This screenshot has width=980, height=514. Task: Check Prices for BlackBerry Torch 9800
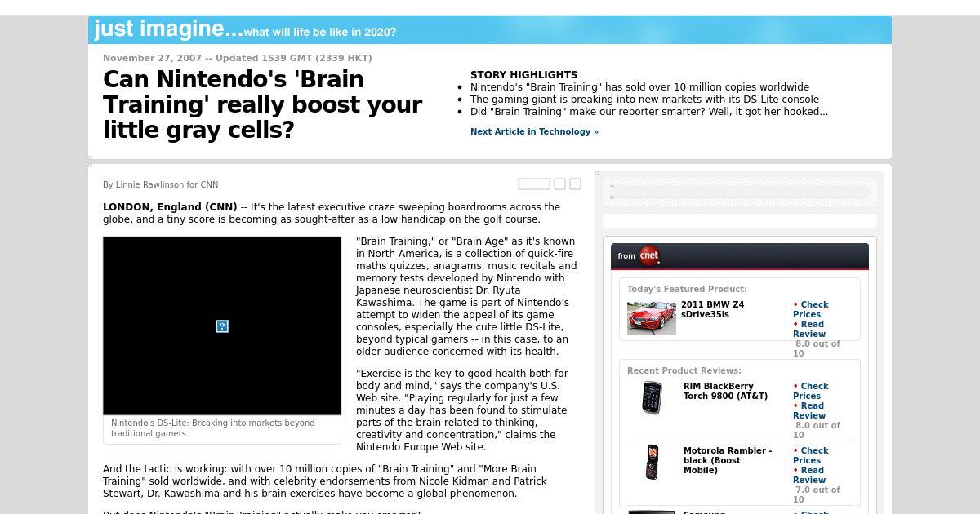point(810,391)
